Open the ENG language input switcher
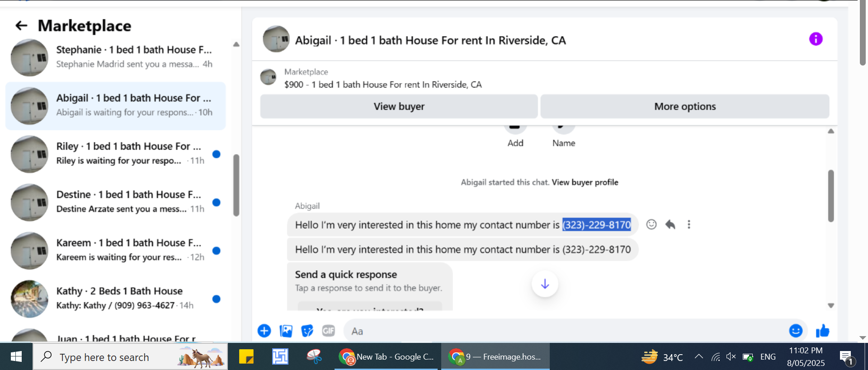Screen dimensions: 868x370 point(768,357)
